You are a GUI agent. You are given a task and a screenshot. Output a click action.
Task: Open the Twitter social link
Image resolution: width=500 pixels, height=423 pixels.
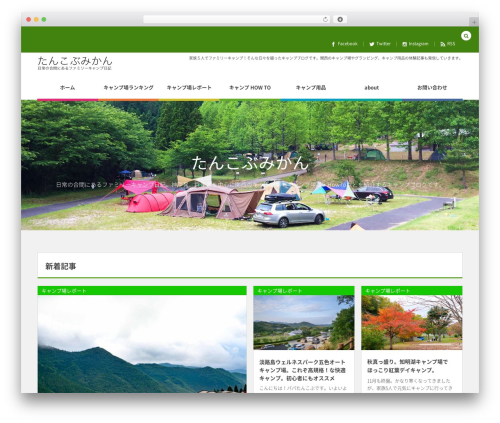coord(380,44)
